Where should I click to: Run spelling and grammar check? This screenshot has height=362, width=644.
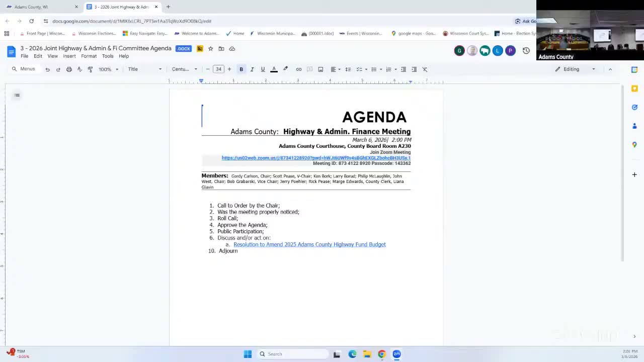point(79,69)
